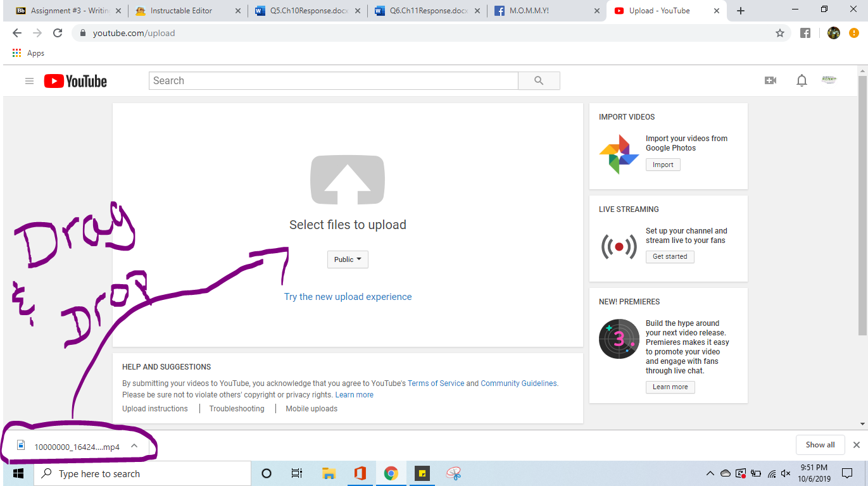Open Sticky Notes from taskbar
The height and width of the screenshot is (486, 868).
422,473
